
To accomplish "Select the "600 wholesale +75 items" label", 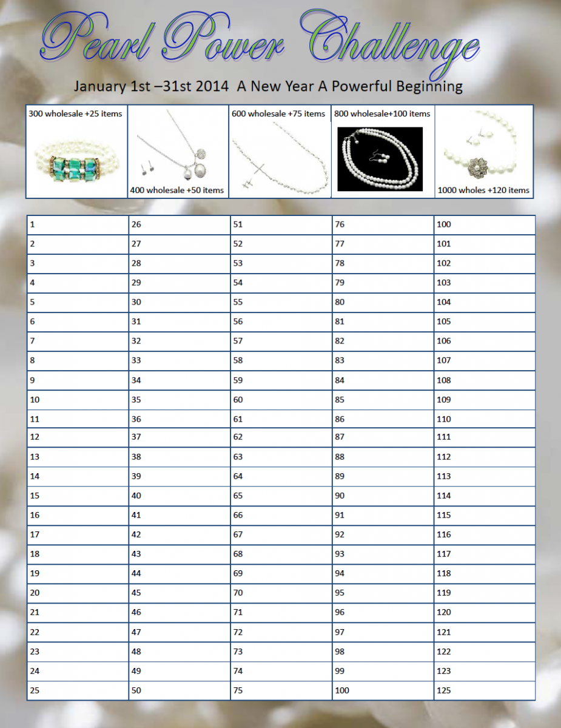I will pos(278,113).
